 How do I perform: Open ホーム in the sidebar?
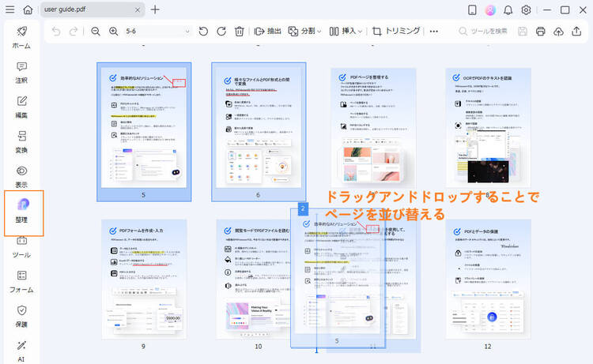21,38
